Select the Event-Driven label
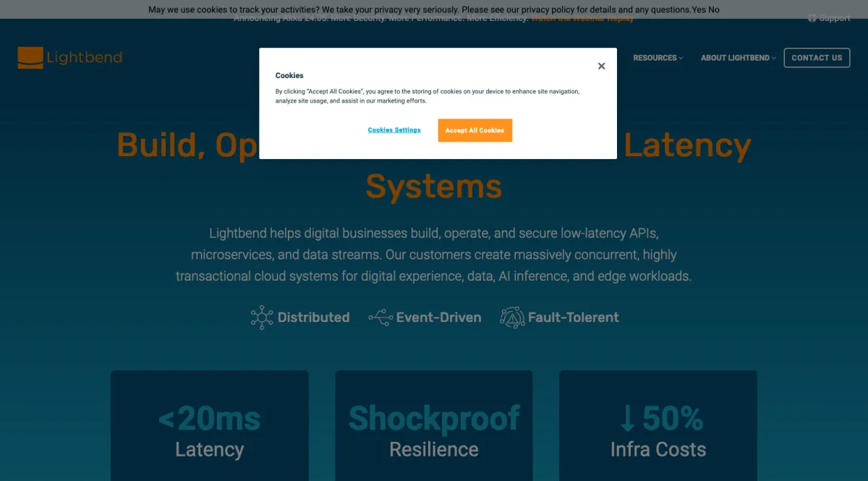 (438, 317)
